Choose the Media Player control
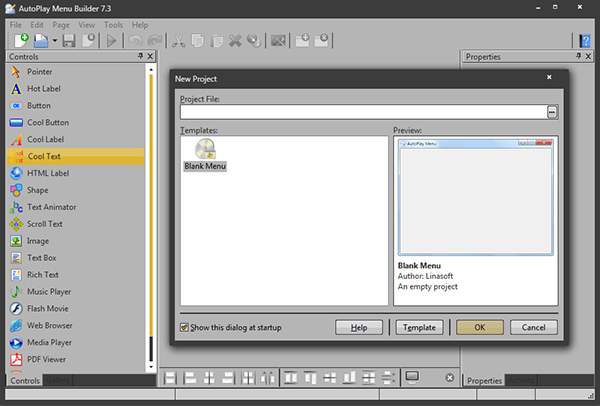This screenshot has height=406, width=600. 75,342
